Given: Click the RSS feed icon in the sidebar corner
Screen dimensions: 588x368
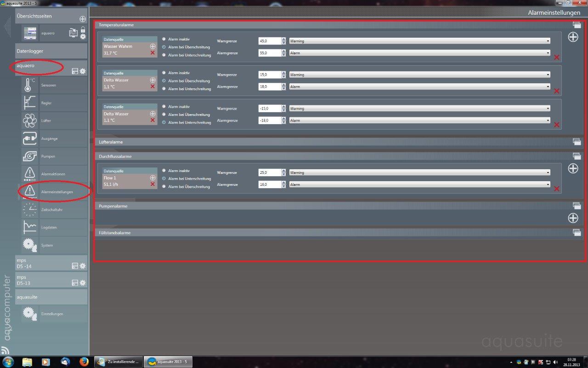Looking at the screenshot, I should click(5, 350).
